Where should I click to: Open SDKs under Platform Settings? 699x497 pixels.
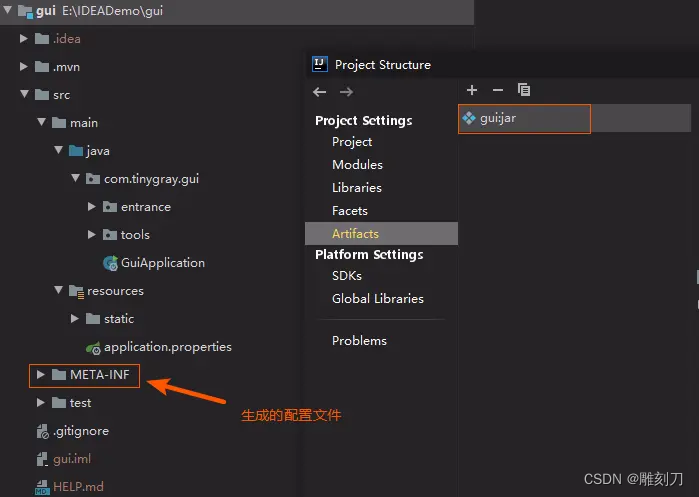(x=347, y=276)
